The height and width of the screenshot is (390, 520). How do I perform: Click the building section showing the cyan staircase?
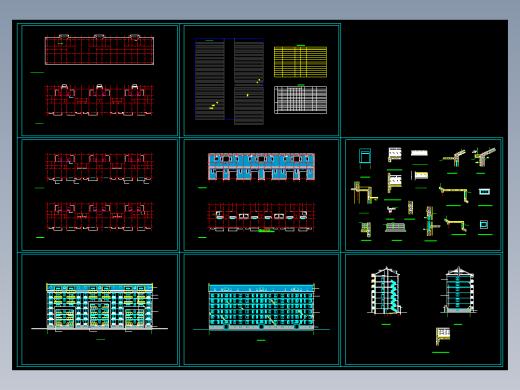pos(386,291)
